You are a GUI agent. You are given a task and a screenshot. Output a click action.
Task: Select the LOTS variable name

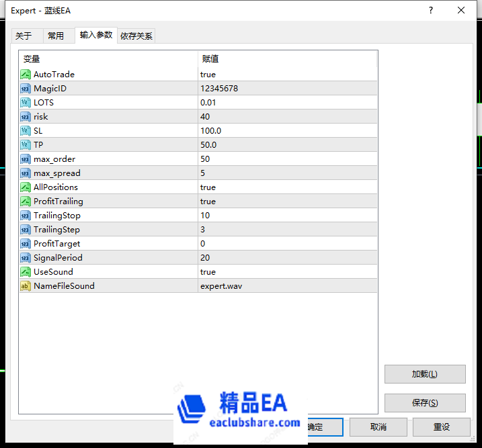pos(44,103)
